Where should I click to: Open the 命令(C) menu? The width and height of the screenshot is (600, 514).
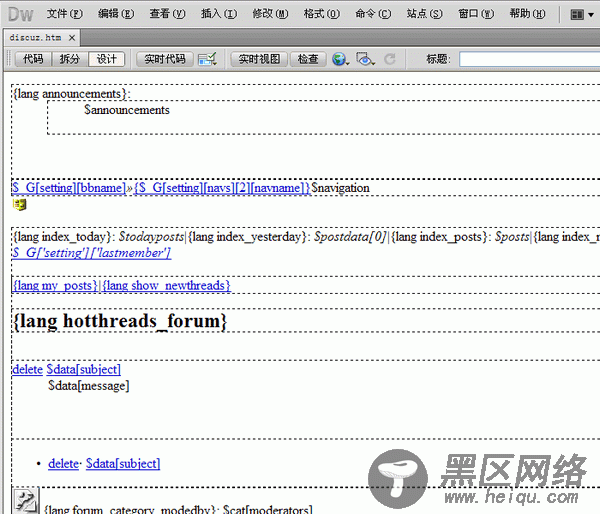point(373,14)
